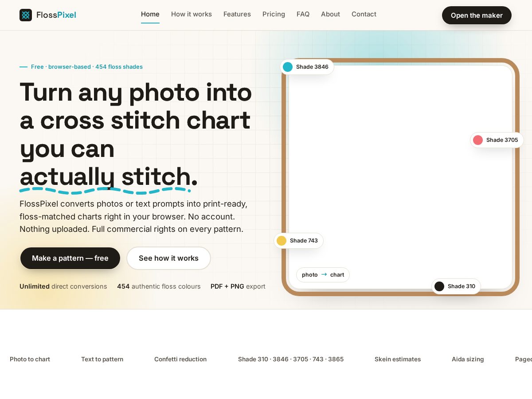
Task: Click the yellow Shade 743 swatch dot
Action: click(282, 241)
